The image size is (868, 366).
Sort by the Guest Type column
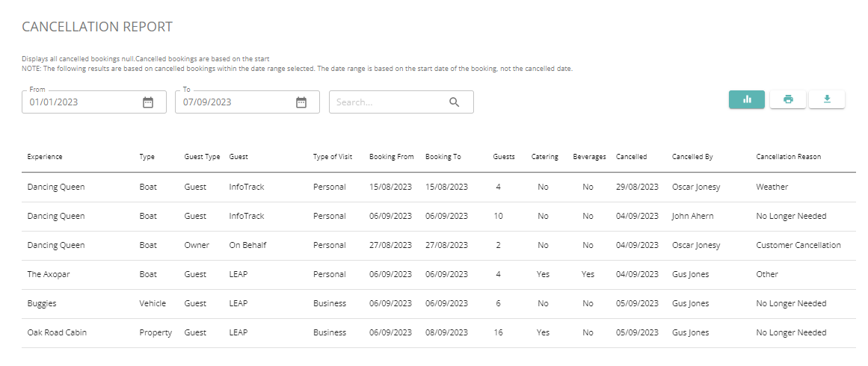[x=202, y=156]
